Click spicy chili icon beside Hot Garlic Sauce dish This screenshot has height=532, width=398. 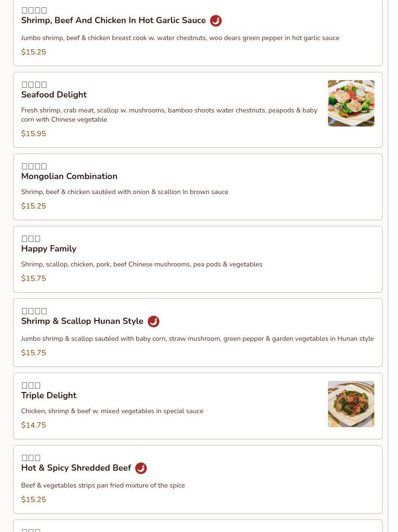215,21
